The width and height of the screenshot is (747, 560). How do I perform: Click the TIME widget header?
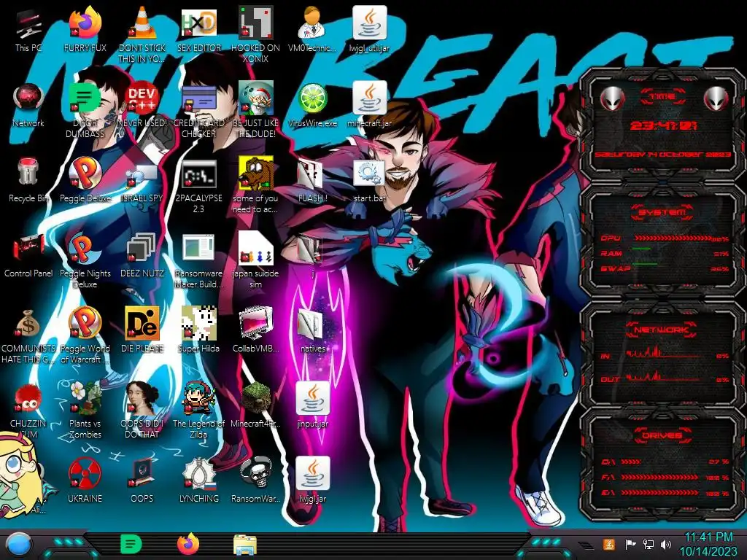(x=662, y=97)
